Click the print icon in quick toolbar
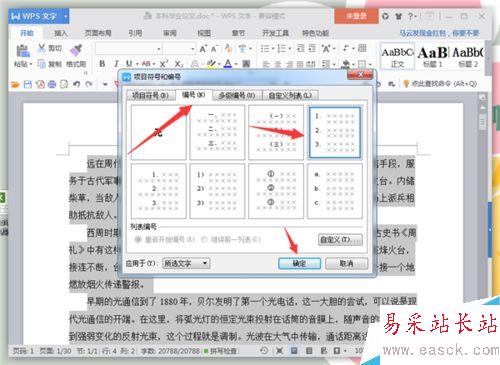This screenshot has height=365, width=500. 52,84
